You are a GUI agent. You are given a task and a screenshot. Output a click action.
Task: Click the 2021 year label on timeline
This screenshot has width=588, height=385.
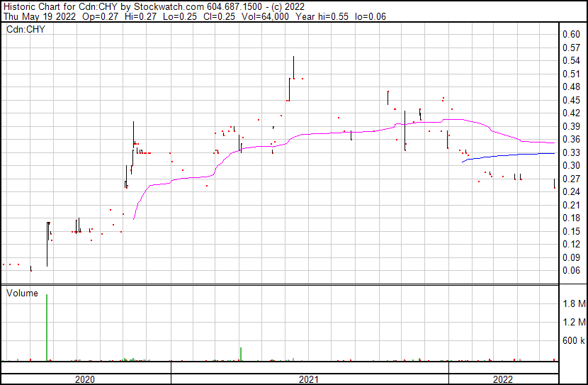(309, 379)
